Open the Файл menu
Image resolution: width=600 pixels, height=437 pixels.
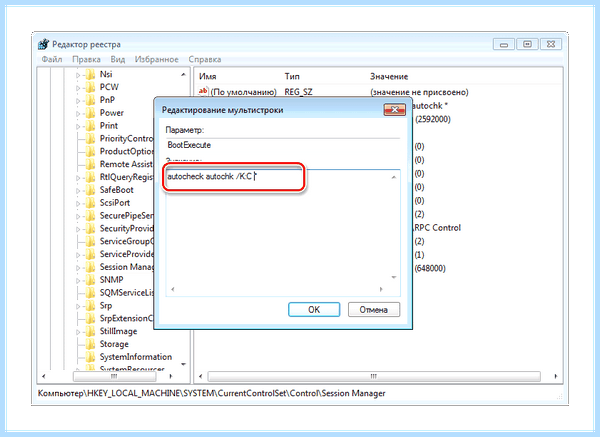52,59
